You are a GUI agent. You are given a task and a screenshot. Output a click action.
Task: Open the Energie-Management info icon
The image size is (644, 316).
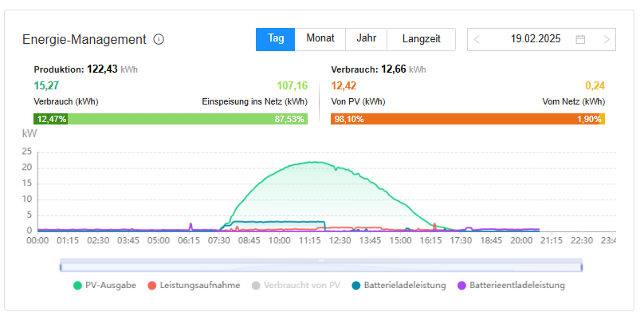click(159, 40)
